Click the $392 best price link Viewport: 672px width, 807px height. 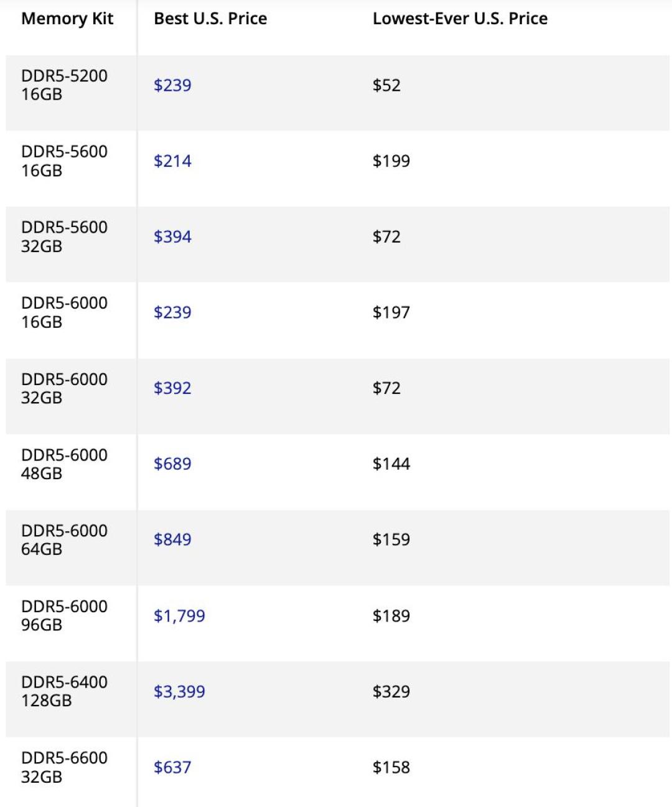pyautogui.click(x=172, y=388)
